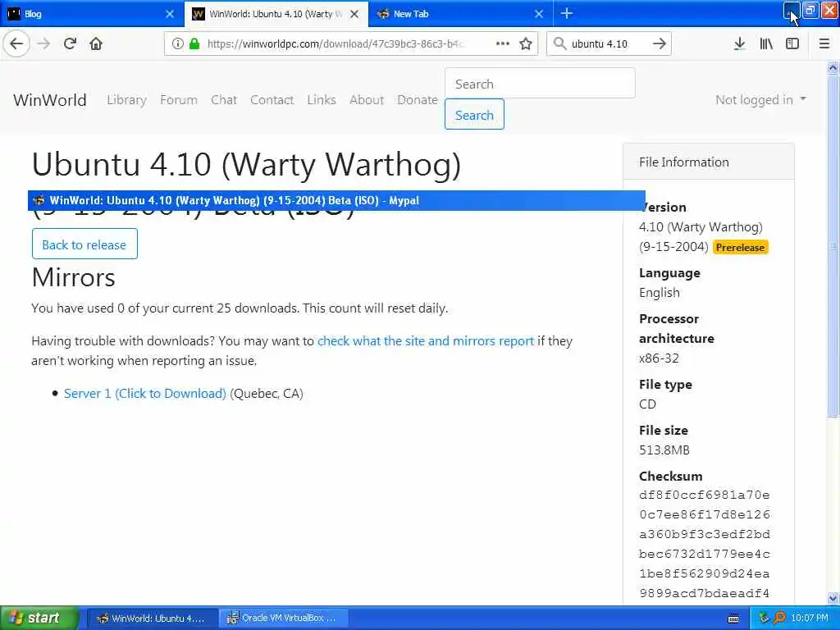
Task: Click the keyboard tray icon
Action: (x=733, y=619)
